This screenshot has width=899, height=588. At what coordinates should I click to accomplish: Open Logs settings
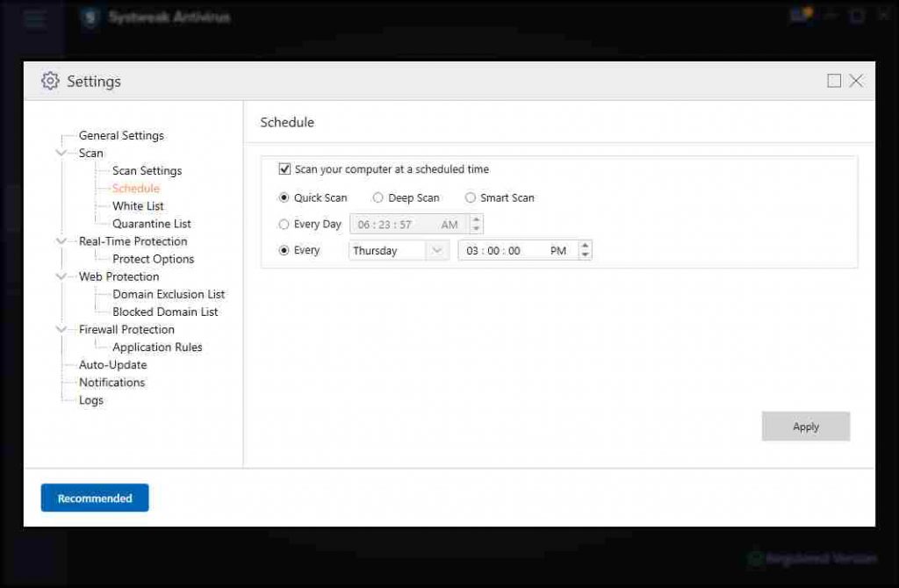pos(91,400)
